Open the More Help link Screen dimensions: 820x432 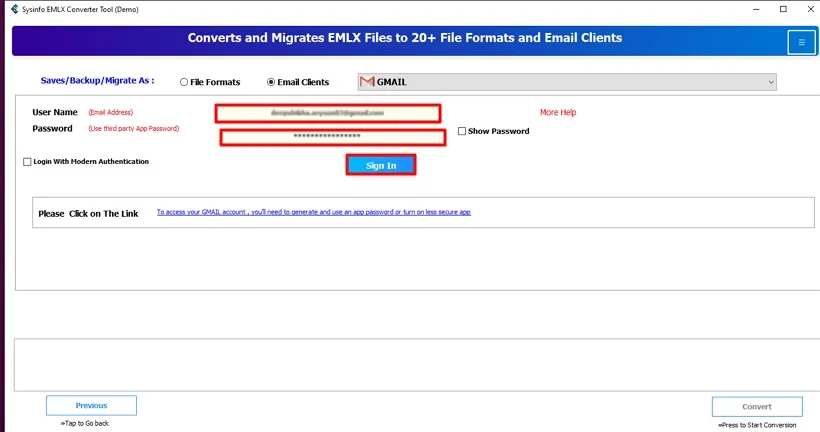click(x=557, y=112)
